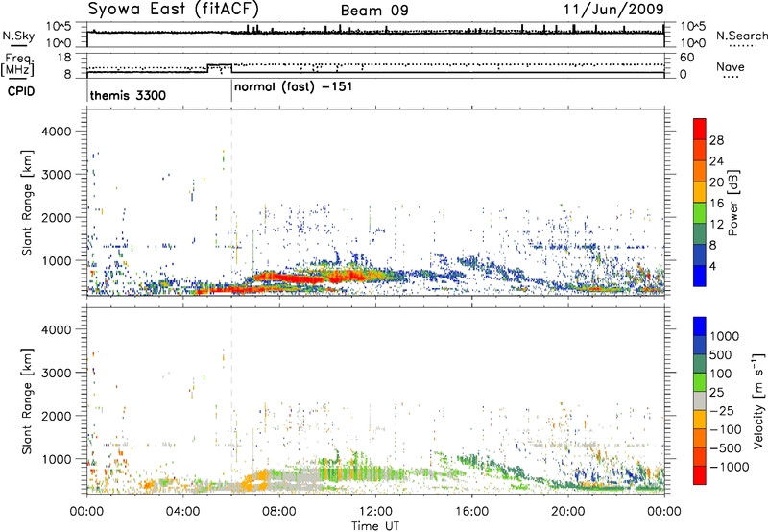Click the '-1000' label on Velocity colorbar

[729, 467]
